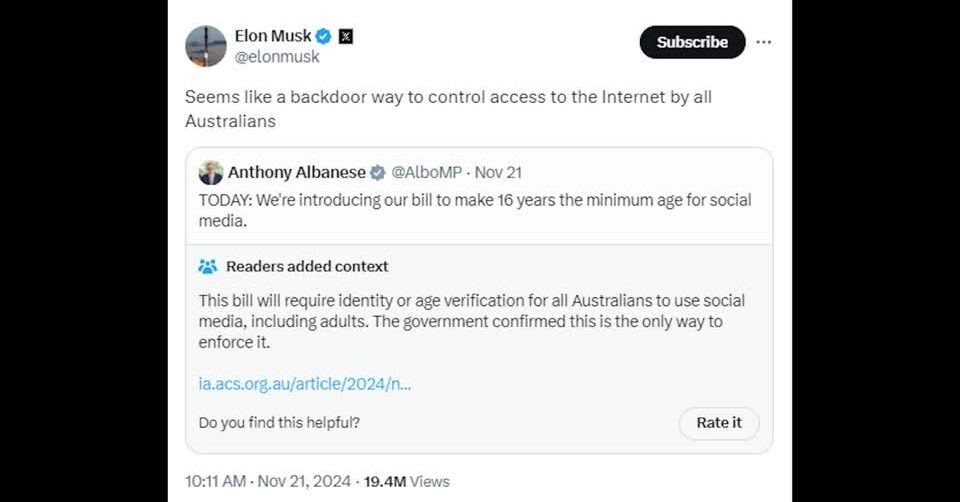Open the three-dot more options menu
Screen dimensions: 960x502
pyautogui.click(x=764, y=42)
